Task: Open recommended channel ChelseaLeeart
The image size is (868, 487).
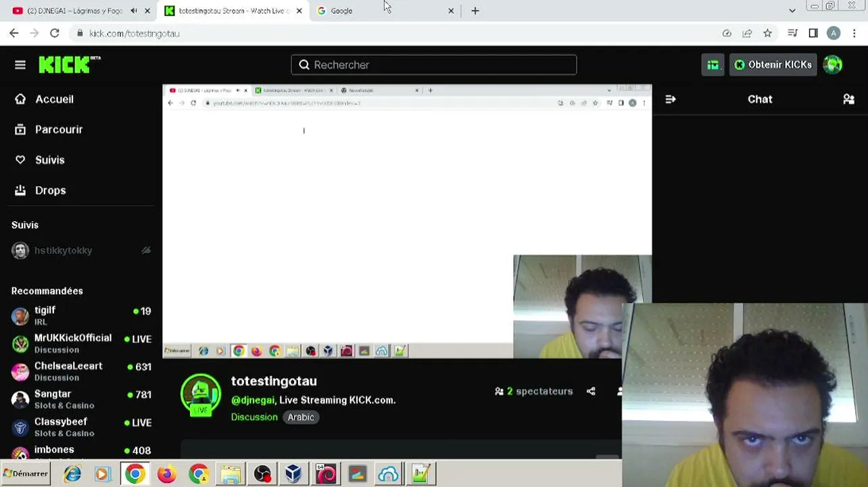Action: tap(81, 371)
